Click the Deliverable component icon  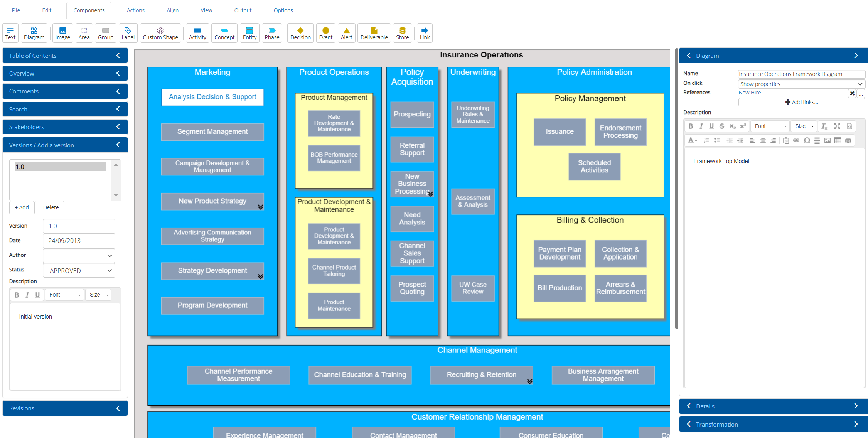[x=374, y=33]
